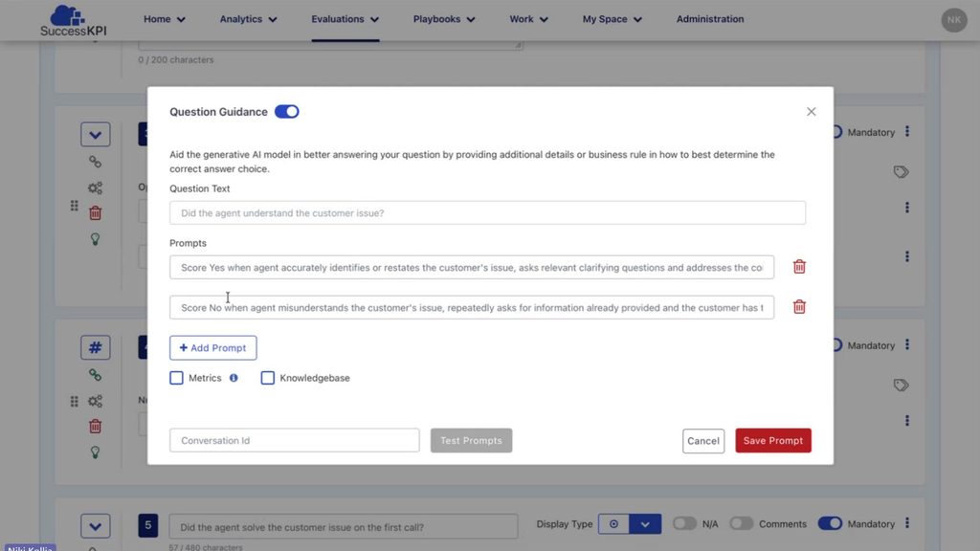Check the Metrics checkbox
The height and width of the screenshot is (551, 980).
click(176, 378)
